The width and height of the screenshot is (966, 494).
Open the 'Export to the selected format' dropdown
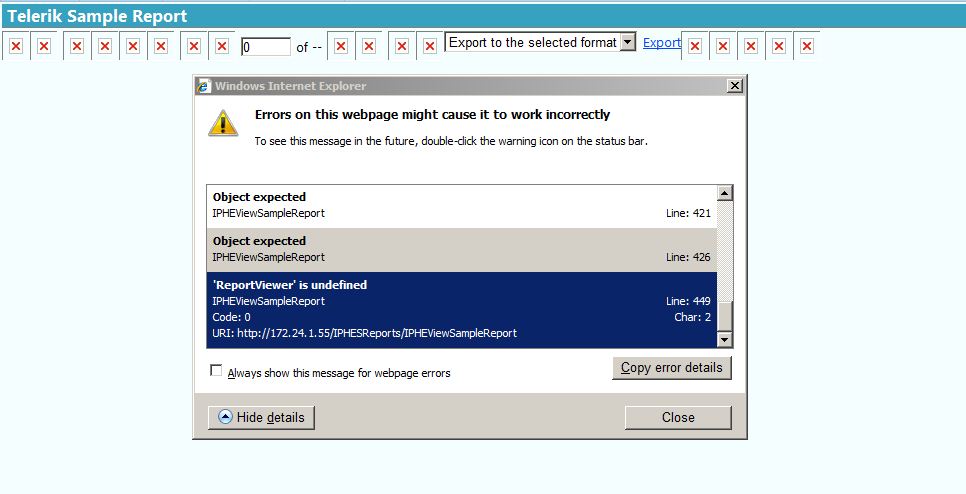point(540,43)
